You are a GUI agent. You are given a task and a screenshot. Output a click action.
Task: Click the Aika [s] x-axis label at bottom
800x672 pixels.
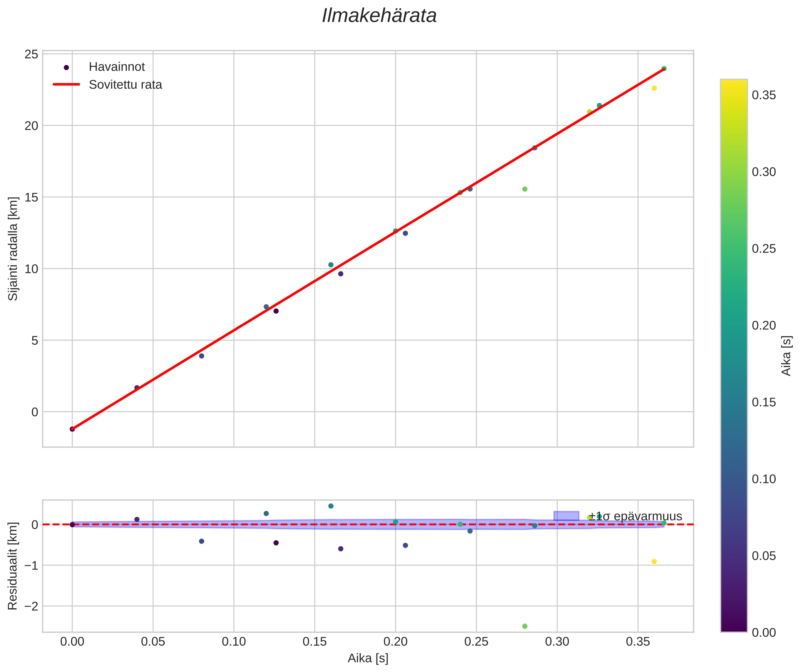click(368, 658)
